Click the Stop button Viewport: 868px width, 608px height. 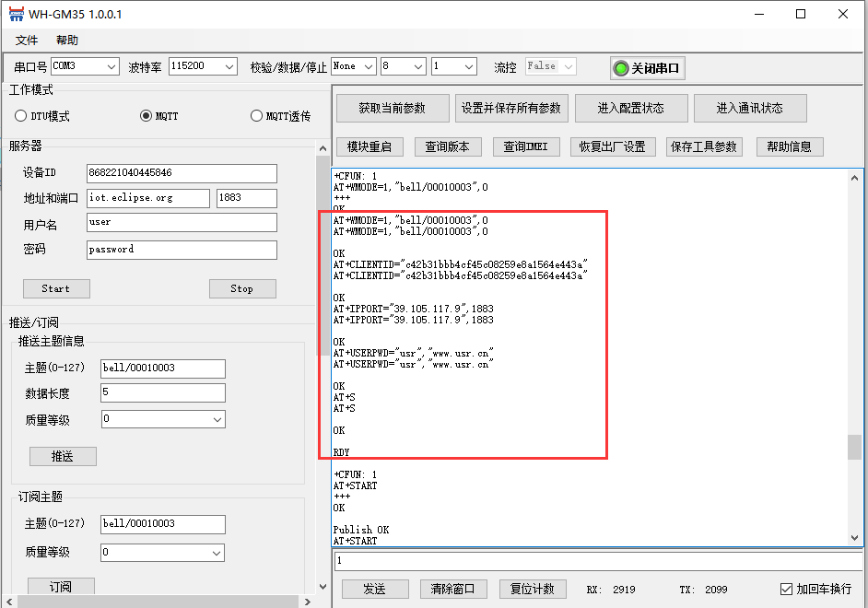point(241,288)
